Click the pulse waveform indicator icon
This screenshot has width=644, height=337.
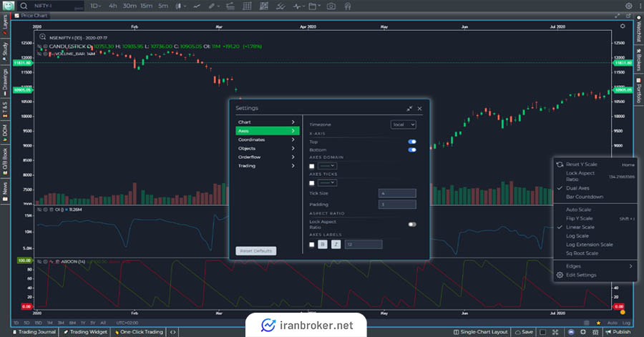[x=297, y=6]
